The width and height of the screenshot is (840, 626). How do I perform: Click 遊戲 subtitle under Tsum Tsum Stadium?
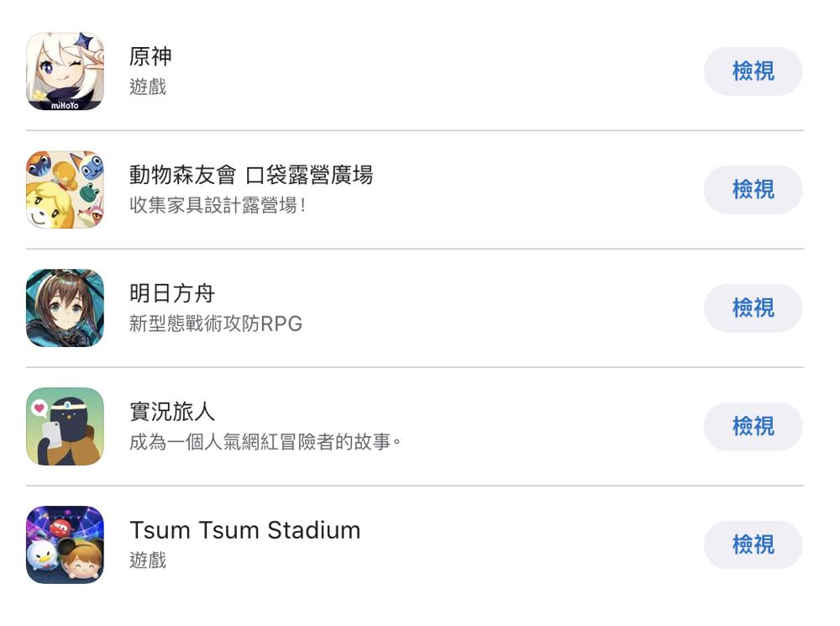[148, 560]
